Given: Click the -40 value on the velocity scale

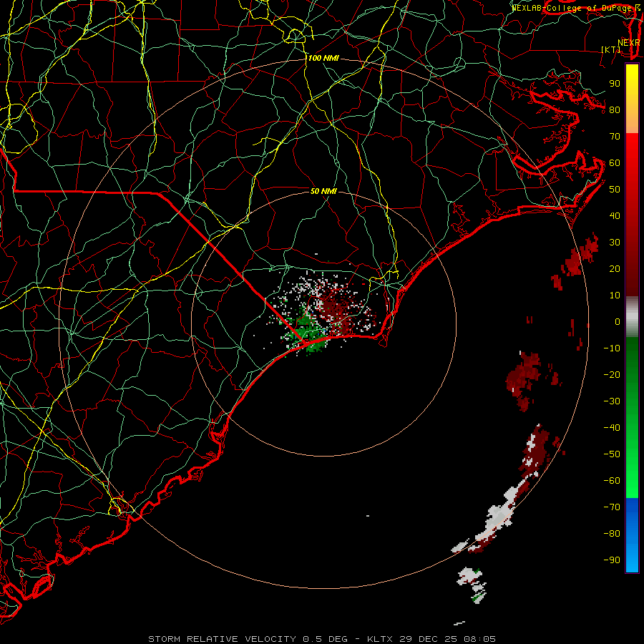Looking at the screenshot, I should coord(612,428).
